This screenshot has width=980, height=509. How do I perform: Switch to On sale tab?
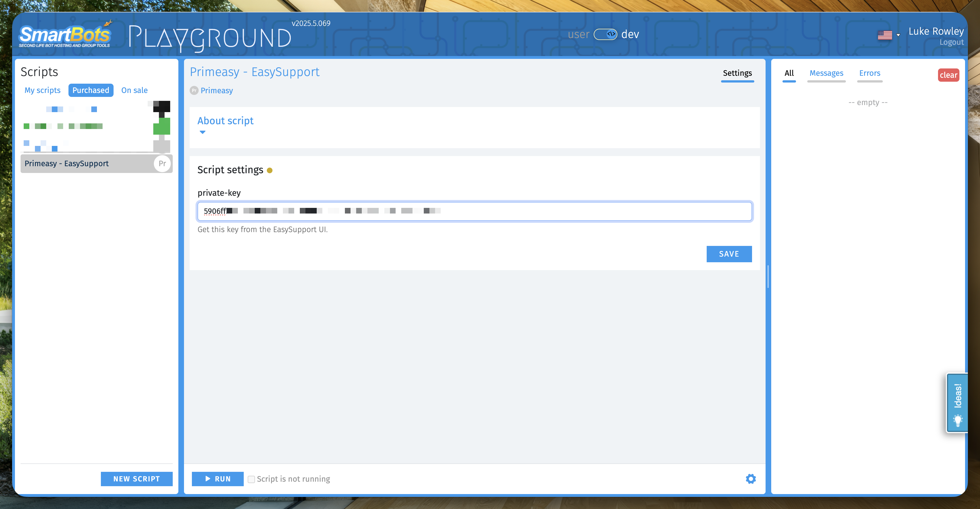[x=134, y=90]
